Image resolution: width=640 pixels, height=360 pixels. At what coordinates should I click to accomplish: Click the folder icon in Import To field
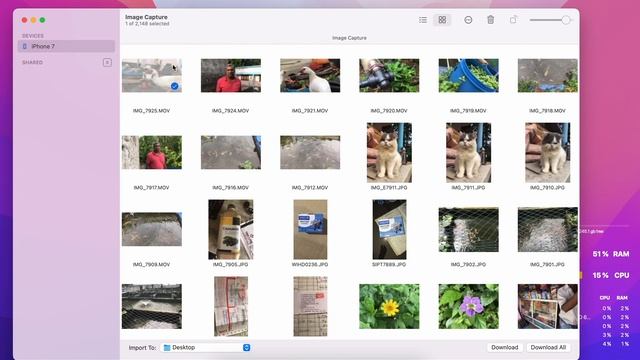coord(167,347)
